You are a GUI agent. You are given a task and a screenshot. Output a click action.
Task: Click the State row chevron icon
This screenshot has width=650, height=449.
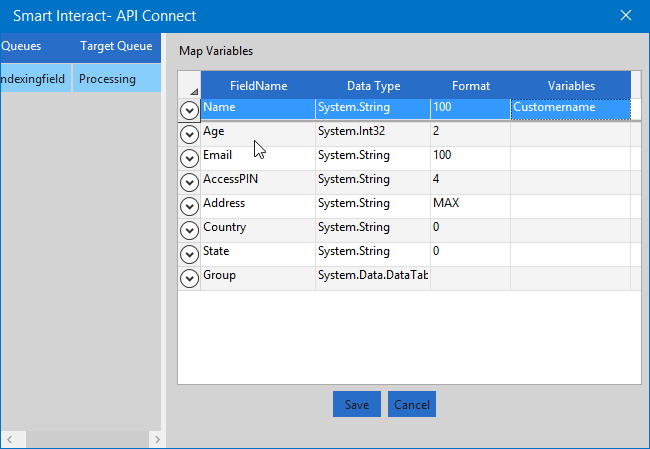point(189,254)
